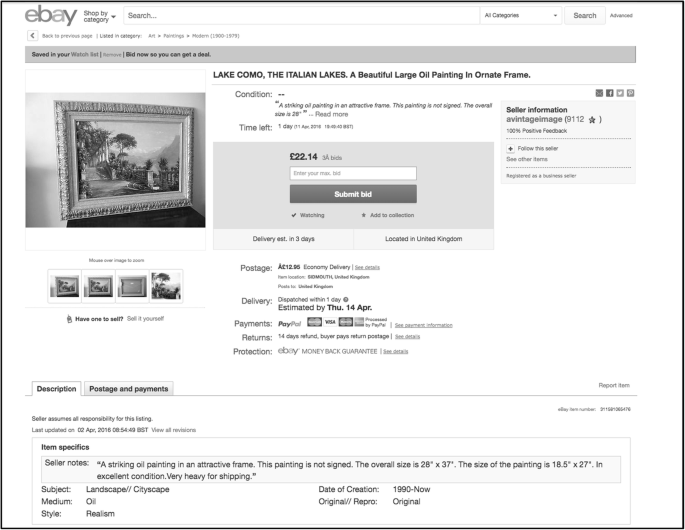
Task: Click the Search button
Action: pos(585,16)
